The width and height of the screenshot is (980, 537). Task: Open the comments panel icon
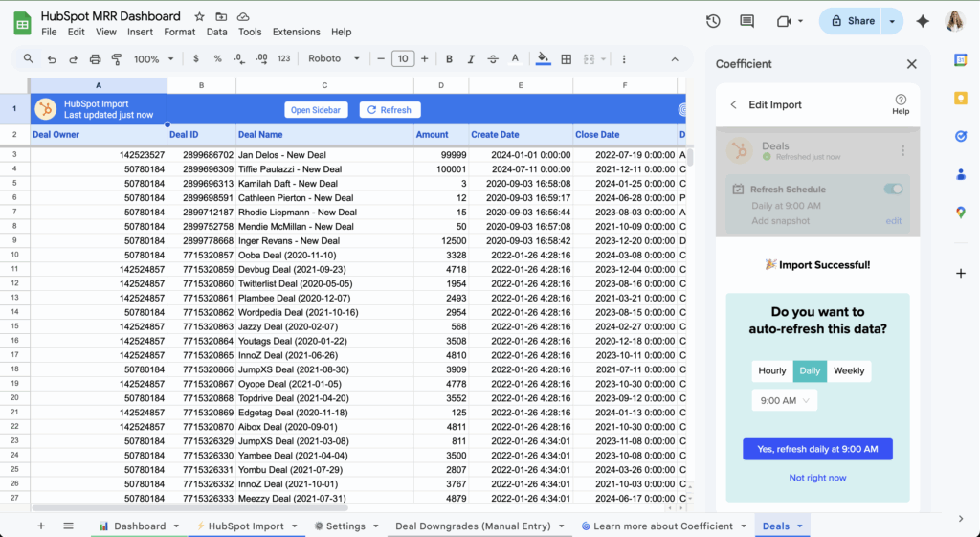point(746,21)
